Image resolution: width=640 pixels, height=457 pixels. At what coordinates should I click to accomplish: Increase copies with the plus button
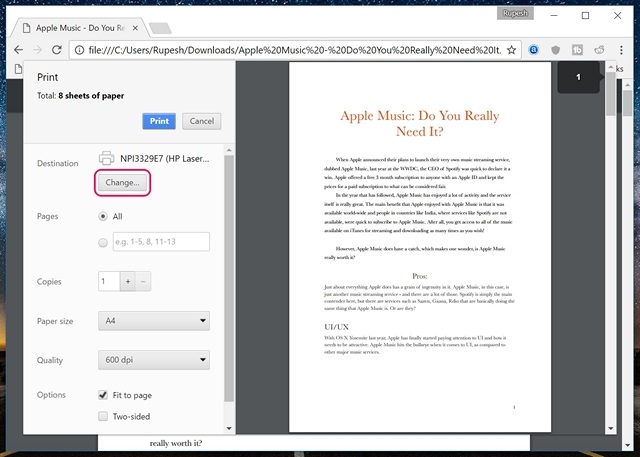[x=127, y=281]
